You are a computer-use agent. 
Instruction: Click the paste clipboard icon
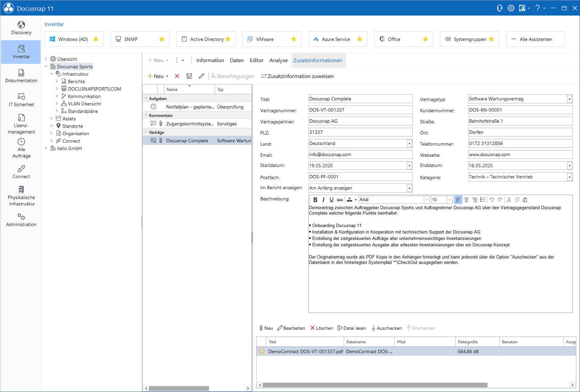pos(525,200)
